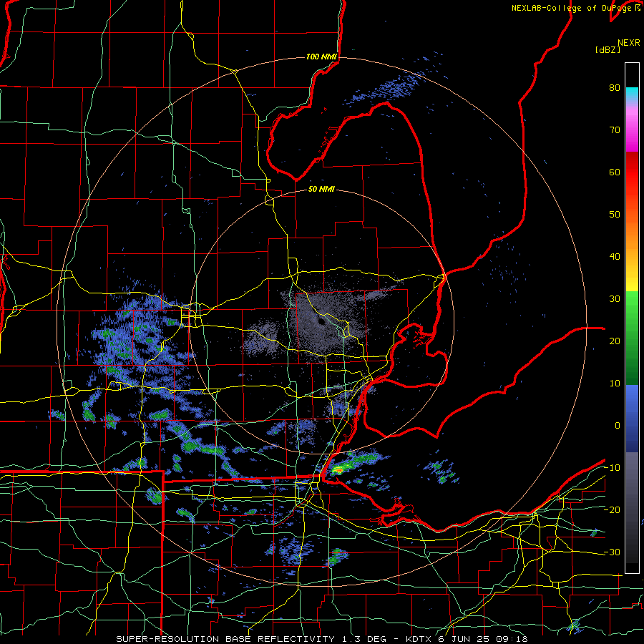This screenshot has height=644, width=644.
Task: Click the red high-reflectivity cell near Lake Erie shore
Action: coord(338,469)
